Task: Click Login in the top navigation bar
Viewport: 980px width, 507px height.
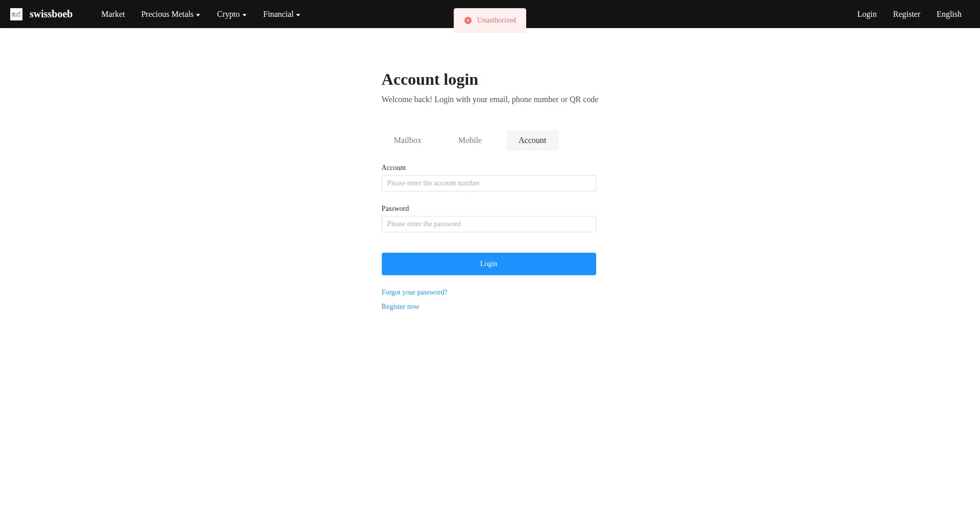Action: (x=867, y=14)
